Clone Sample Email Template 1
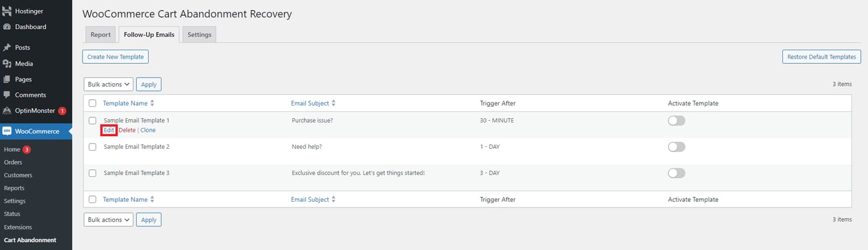This screenshot has height=250, width=868. click(148, 130)
